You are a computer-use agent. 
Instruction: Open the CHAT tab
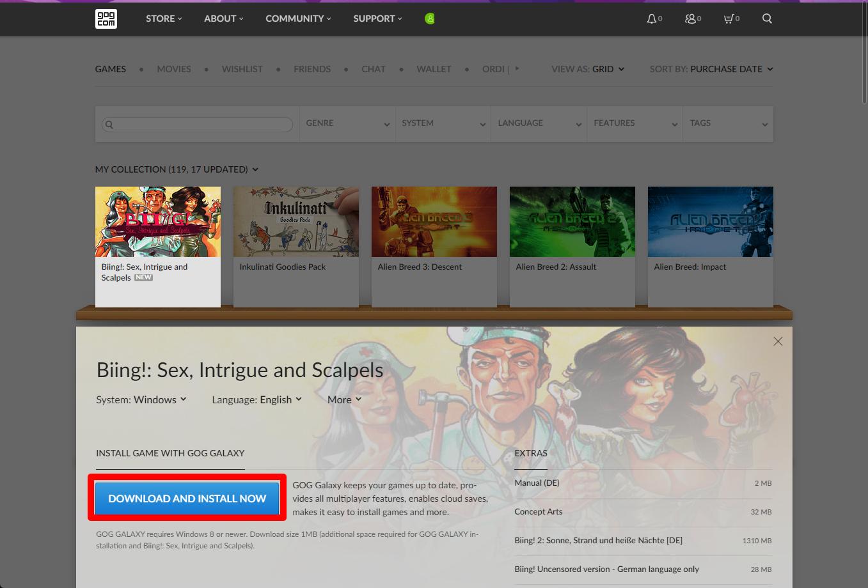pos(374,69)
